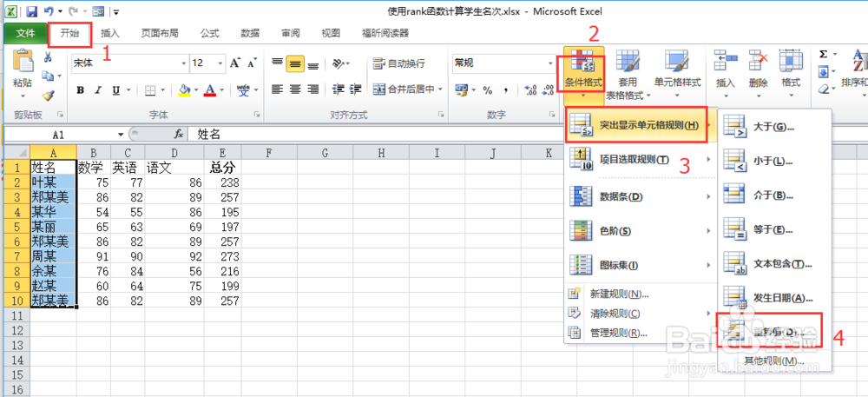
Task: Open the fill color dropdown arrow
Action: click(x=196, y=89)
